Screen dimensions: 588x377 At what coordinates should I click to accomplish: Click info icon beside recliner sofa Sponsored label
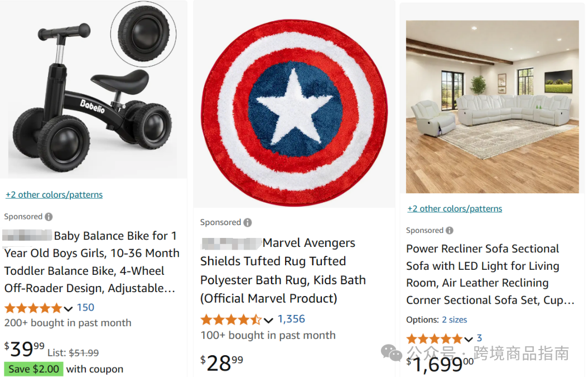pyautogui.click(x=450, y=231)
